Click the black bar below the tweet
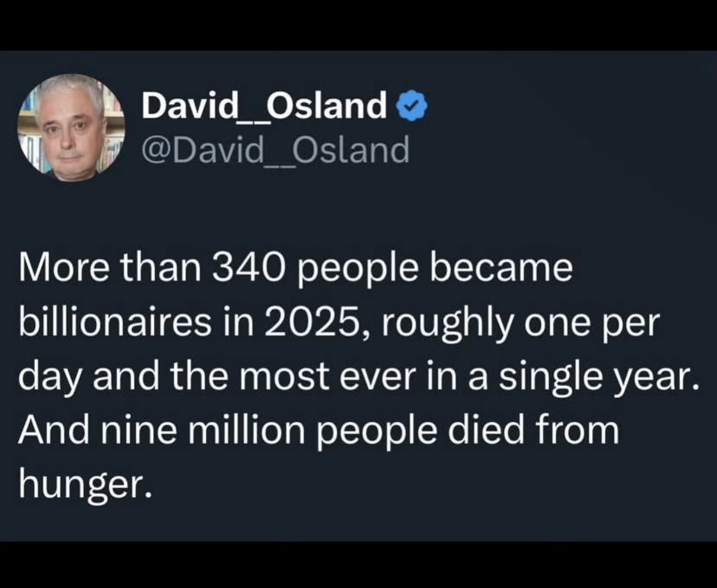 click(358, 565)
